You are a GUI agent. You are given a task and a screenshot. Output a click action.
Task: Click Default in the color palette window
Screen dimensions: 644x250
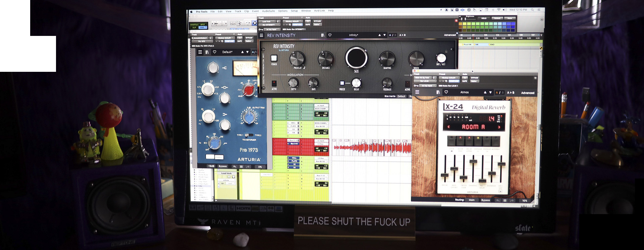[497, 18]
